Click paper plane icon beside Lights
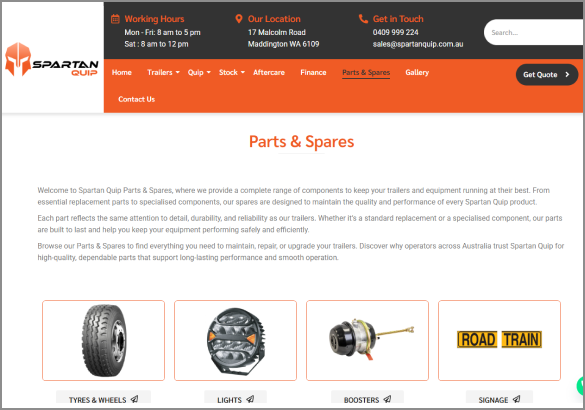This screenshot has width=585, height=410. pyautogui.click(x=250, y=399)
